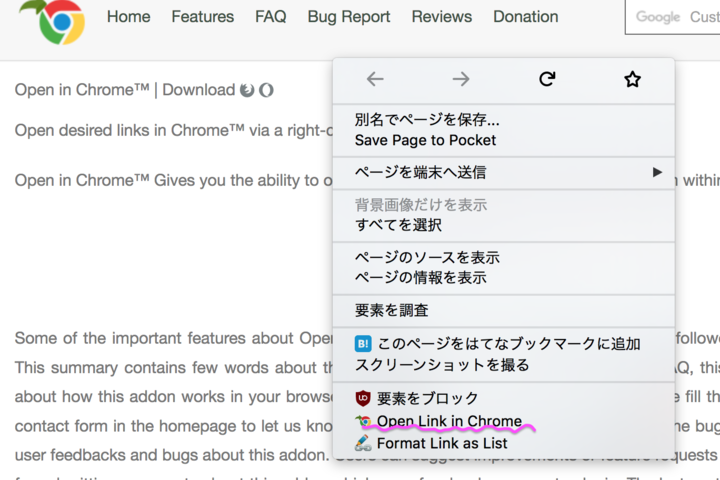Select Open Link in Chrome menu item

point(449,421)
